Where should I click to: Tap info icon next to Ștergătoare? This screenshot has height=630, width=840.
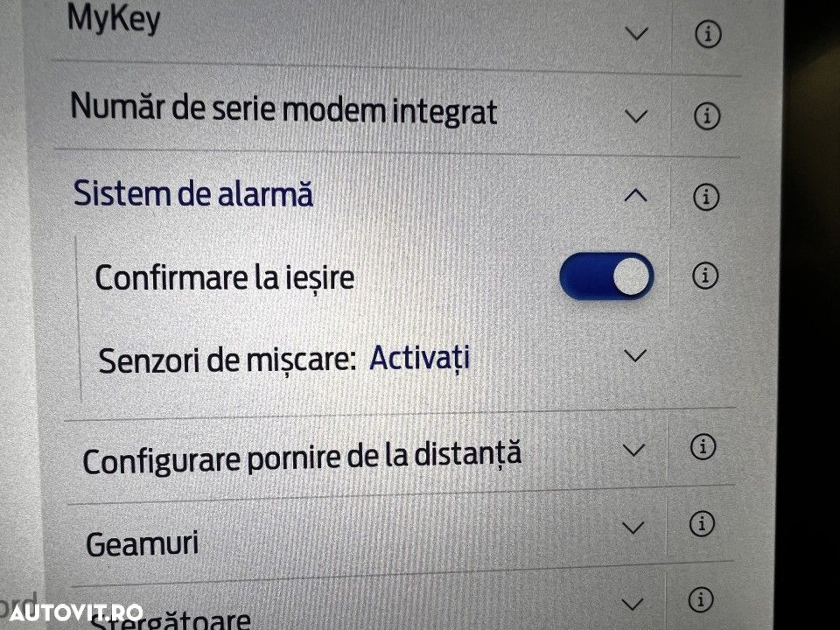pyautogui.click(x=700, y=600)
